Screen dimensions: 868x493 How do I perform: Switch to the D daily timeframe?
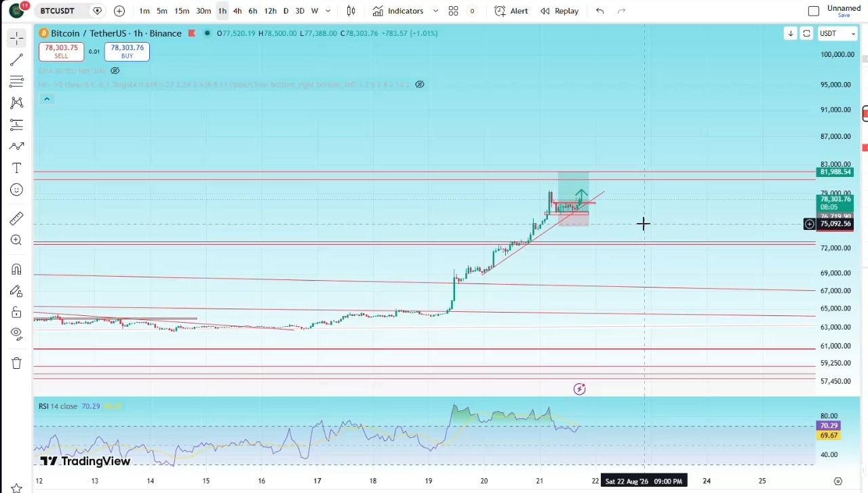(285, 11)
